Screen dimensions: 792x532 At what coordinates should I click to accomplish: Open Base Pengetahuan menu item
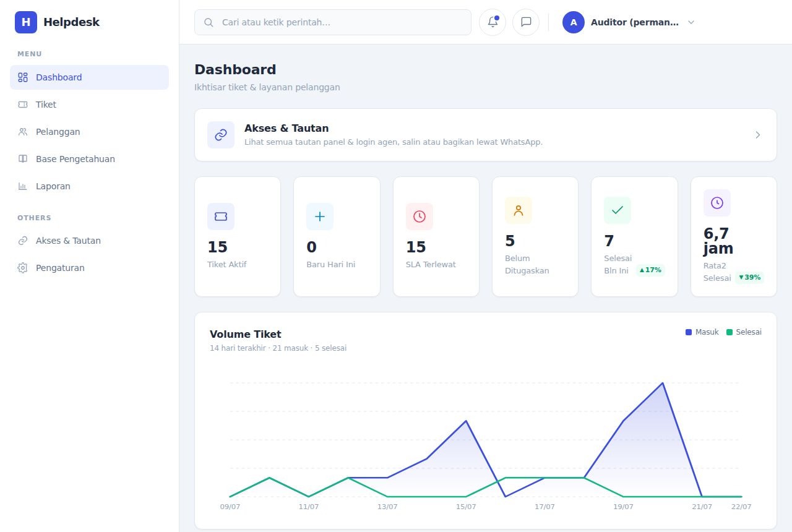coord(89,159)
